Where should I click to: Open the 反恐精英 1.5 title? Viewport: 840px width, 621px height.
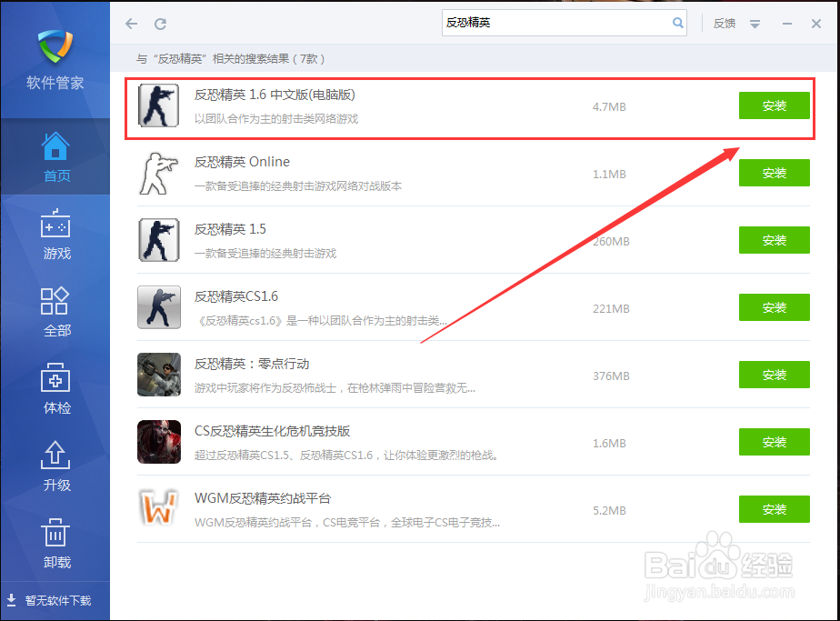(230, 229)
